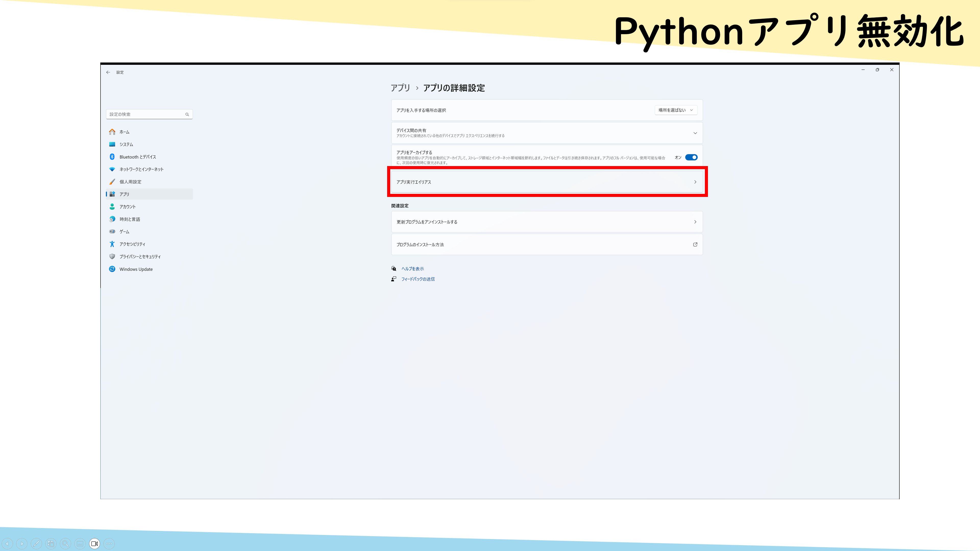Select Windows Update in the sidebar

(136, 269)
